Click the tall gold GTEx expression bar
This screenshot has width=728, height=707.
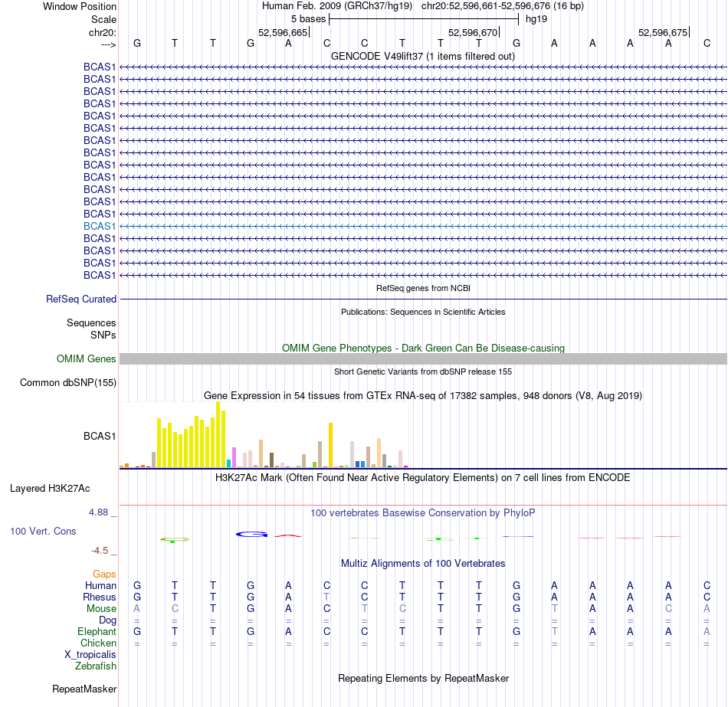(330, 445)
